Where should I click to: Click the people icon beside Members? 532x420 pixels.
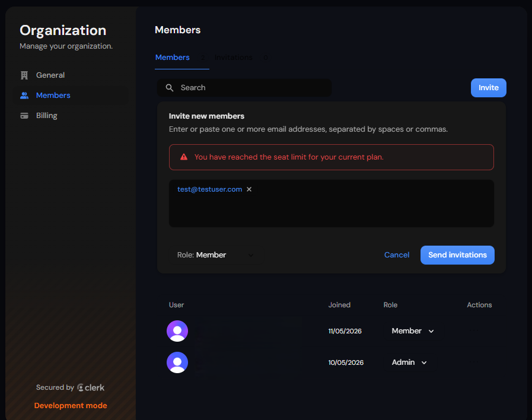click(24, 96)
